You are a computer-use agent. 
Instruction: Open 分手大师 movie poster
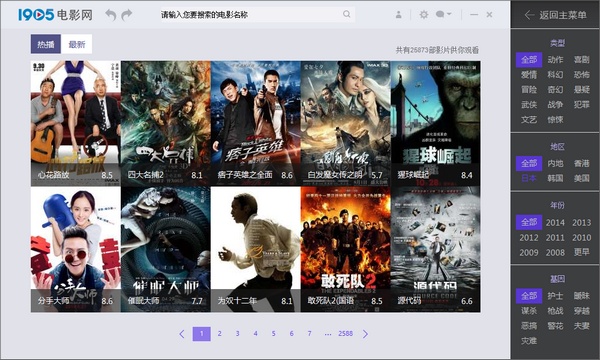click(x=76, y=249)
